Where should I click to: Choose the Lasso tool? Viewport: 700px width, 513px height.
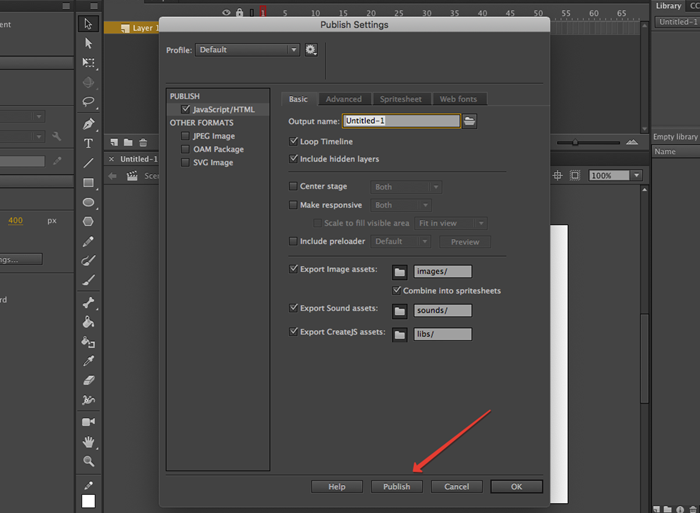(x=88, y=101)
